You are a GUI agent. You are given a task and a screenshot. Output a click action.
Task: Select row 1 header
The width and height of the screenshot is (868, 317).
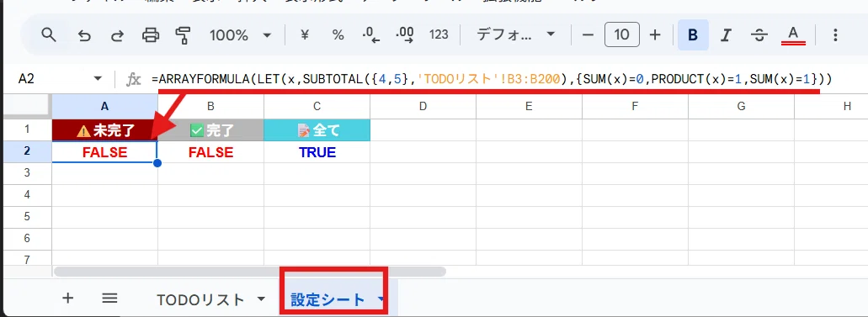click(x=28, y=130)
